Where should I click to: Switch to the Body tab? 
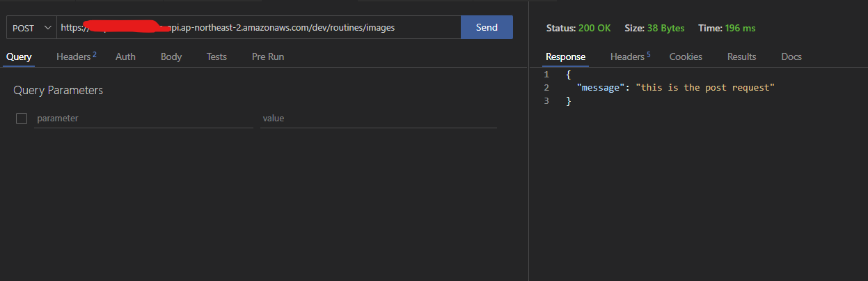pos(171,56)
